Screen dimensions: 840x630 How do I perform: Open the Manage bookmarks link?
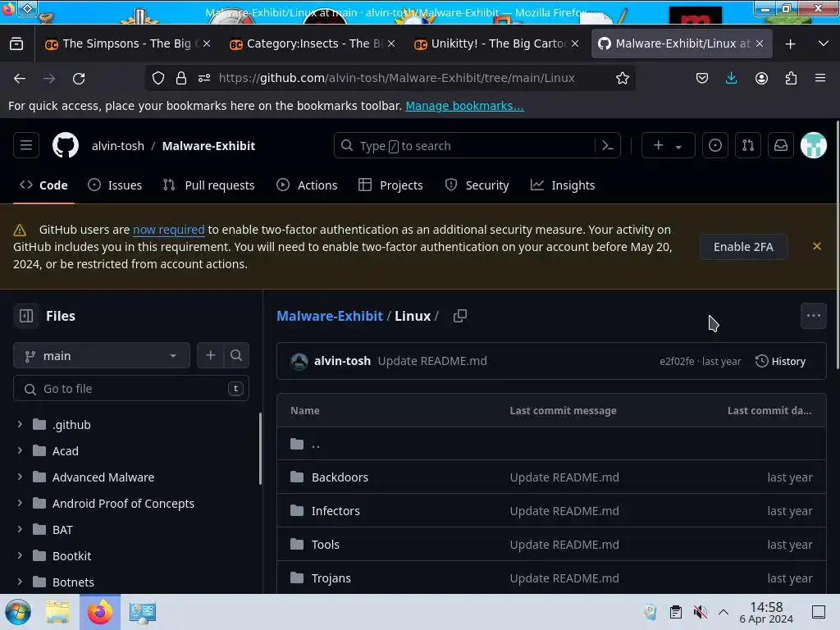pyautogui.click(x=464, y=106)
